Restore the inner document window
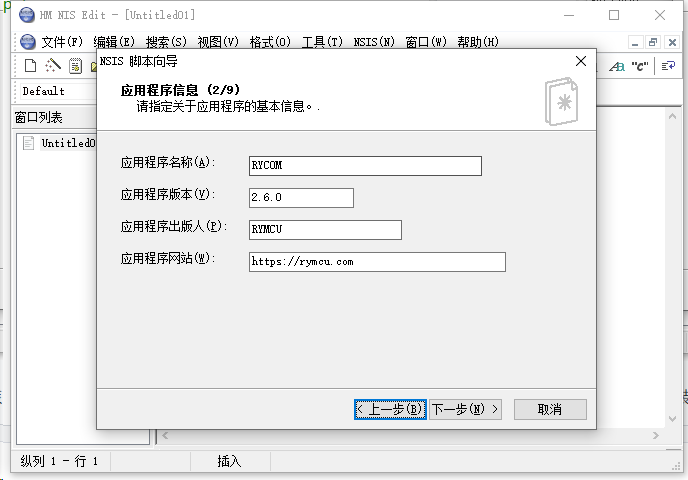 click(652, 42)
